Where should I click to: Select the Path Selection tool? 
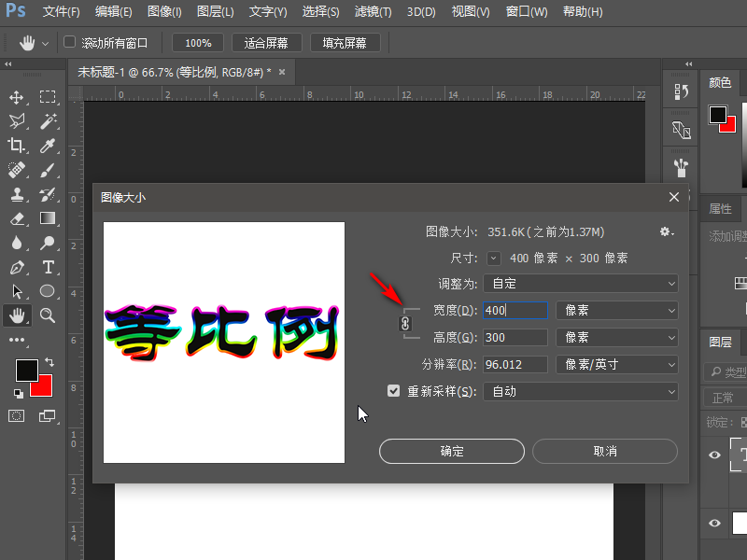[17, 291]
